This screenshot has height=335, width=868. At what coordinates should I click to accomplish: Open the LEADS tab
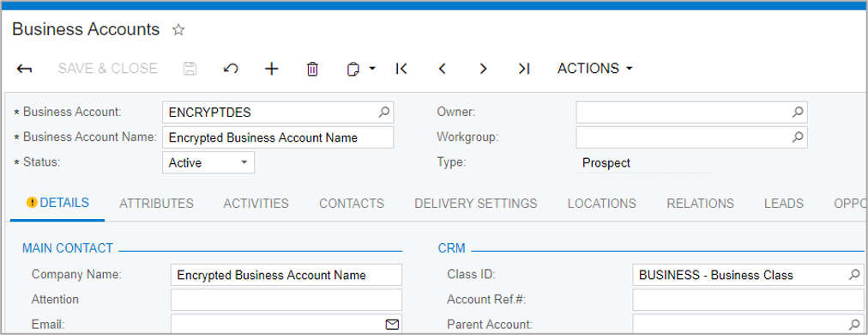point(784,204)
